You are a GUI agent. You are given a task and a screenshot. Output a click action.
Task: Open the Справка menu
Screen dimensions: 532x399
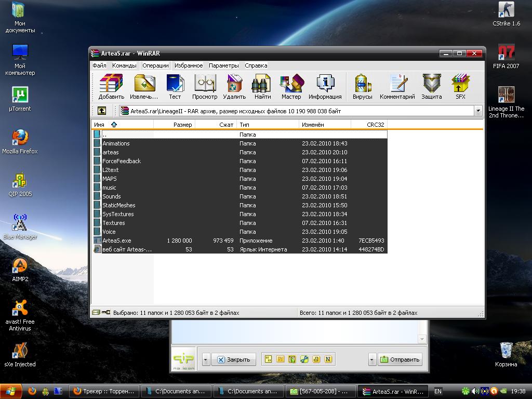point(256,65)
